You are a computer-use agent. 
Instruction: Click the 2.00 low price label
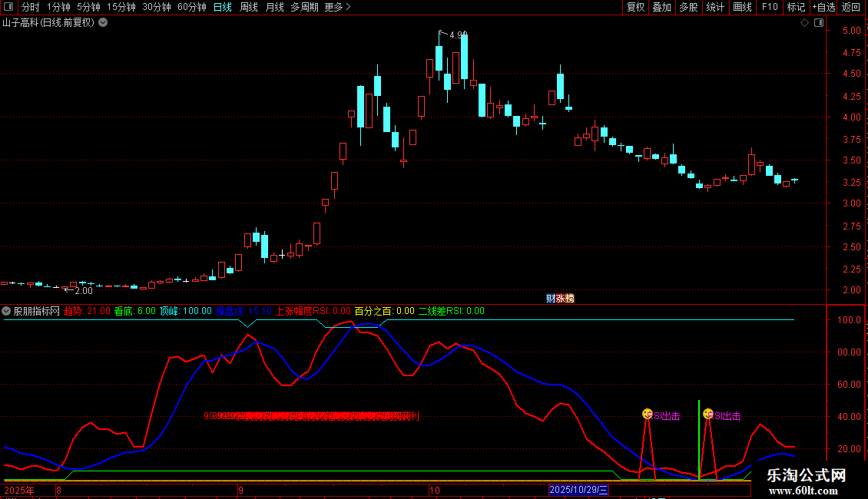pos(84,291)
